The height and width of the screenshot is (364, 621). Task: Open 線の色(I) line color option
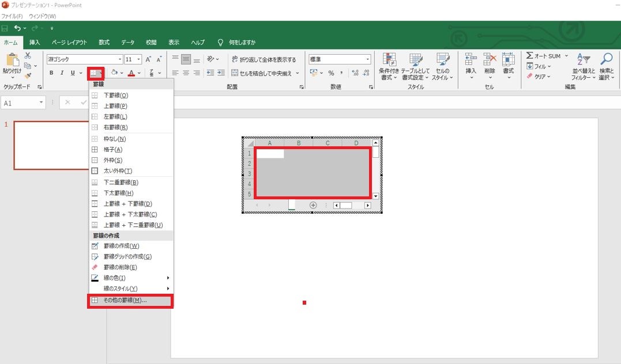(131, 278)
